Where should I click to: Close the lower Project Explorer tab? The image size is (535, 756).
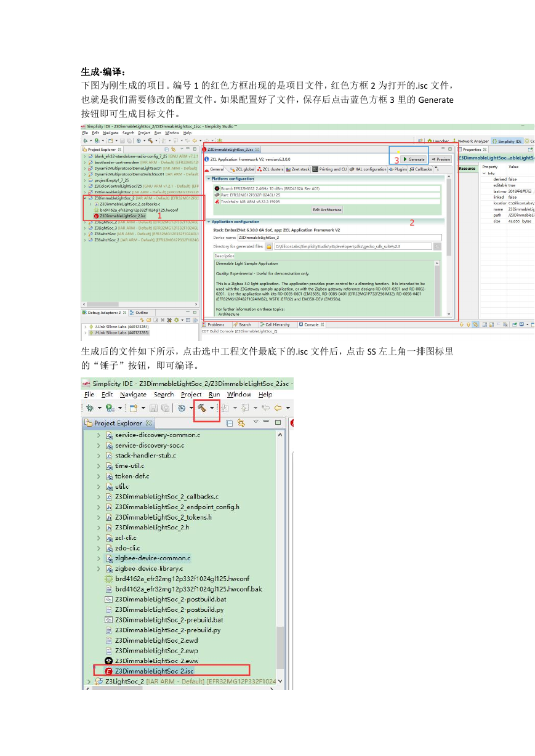(x=148, y=423)
